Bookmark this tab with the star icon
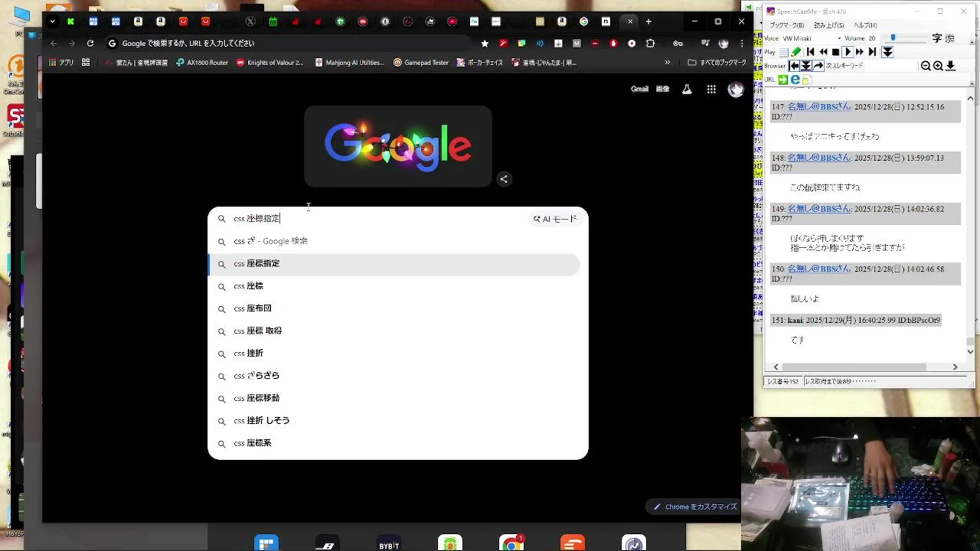 coord(485,44)
